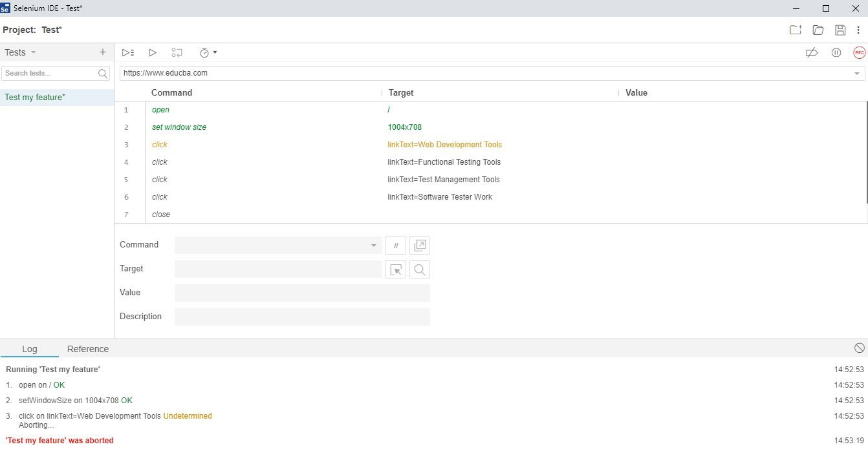
Task: Add new test plus icon
Action: (102, 52)
